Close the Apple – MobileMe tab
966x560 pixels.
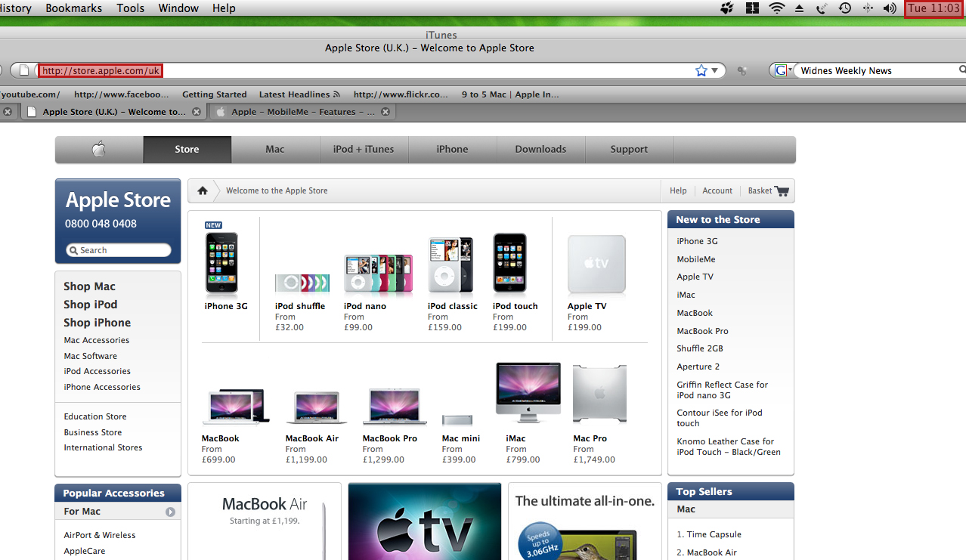tap(385, 112)
